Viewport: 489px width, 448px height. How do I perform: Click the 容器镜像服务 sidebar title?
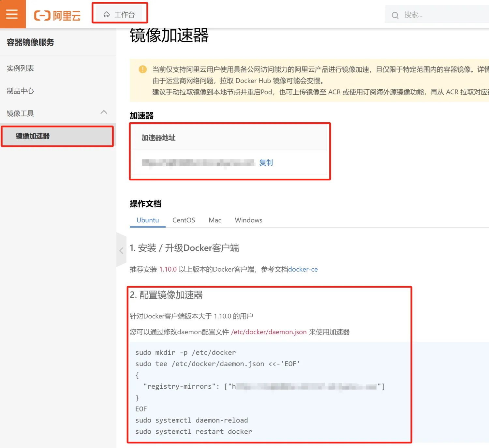click(30, 42)
